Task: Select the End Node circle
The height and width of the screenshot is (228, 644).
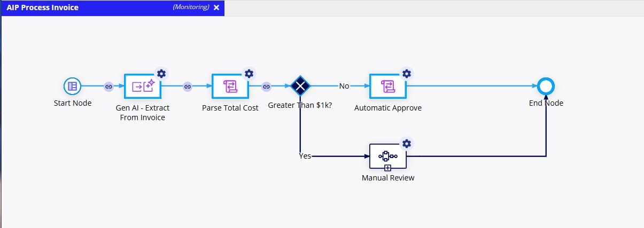Action: (546, 86)
